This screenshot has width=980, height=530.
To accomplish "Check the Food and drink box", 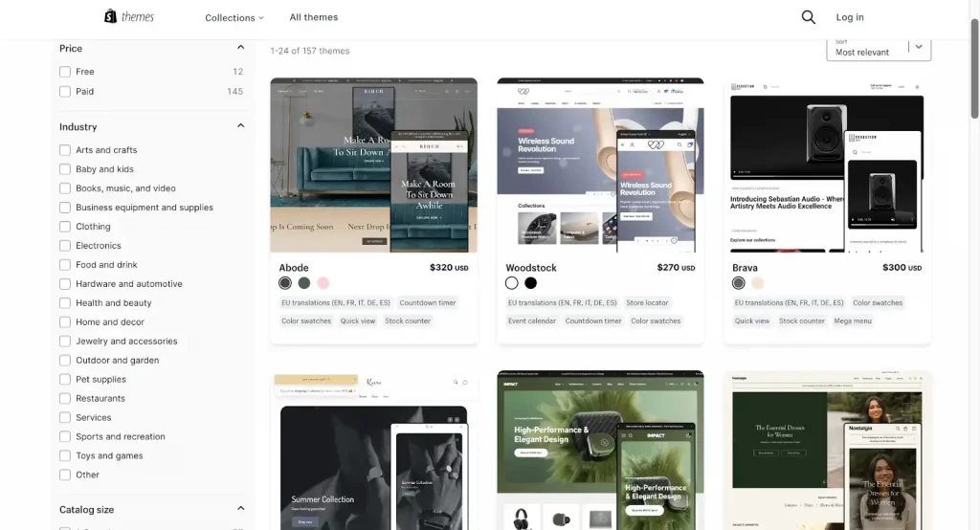I will pos(65,265).
